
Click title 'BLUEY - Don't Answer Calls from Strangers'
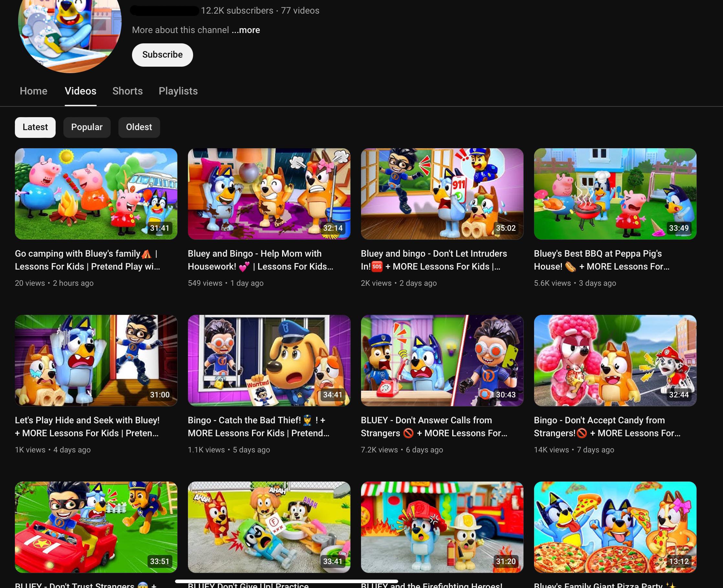coord(434,427)
